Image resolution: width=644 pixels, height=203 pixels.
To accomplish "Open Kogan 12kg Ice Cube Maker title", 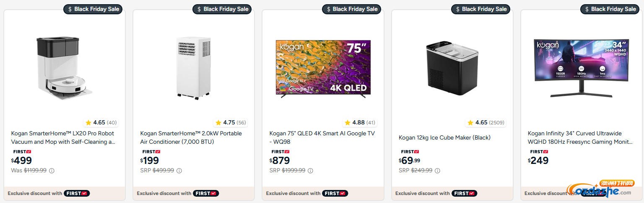I will pos(444,137).
